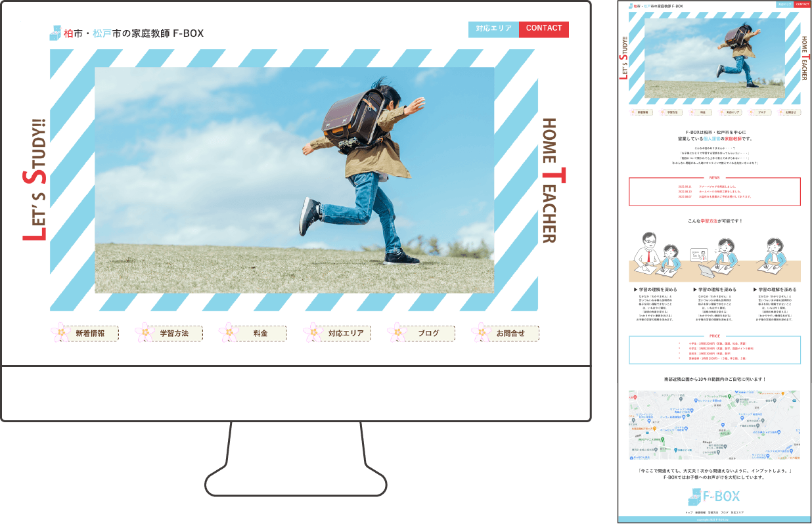Viewport: 812px width, 524px height.
Task: Click the flower icon beside 新着情報 in desktop mockup
Action: click(60, 332)
